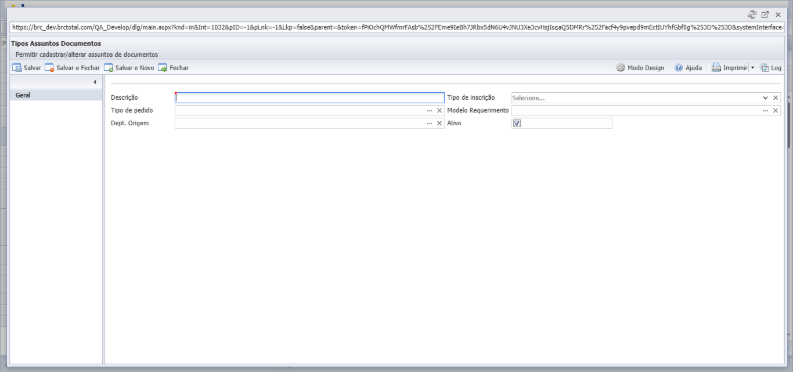Screen dimensions: 793x372
Task: Open Ajuda help
Action: (688, 68)
